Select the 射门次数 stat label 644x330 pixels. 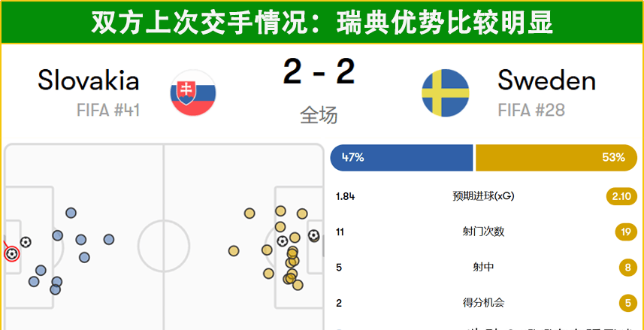coord(483,232)
